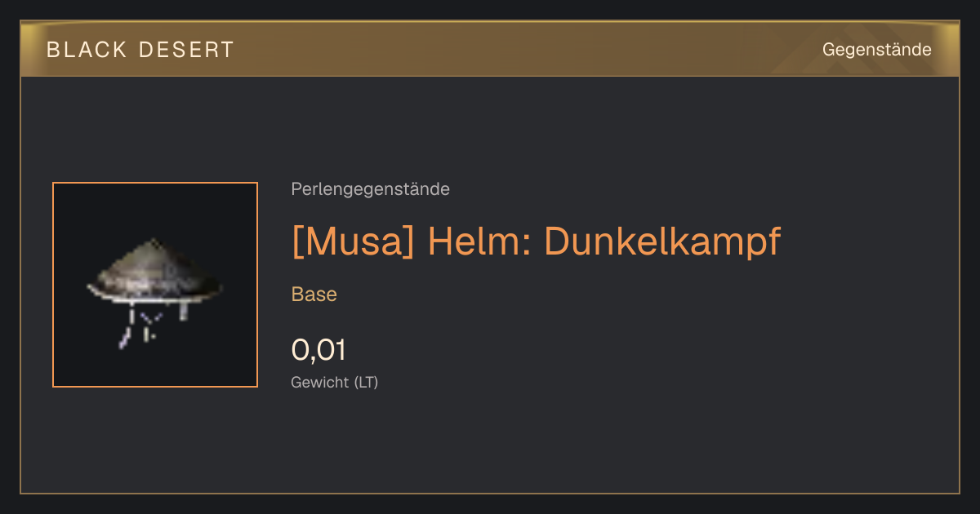The height and width of the screenshot is (514, 980).
Task: Click the Perlengegenstände category label
Action: pyautogui.click(x=370, y=189)
